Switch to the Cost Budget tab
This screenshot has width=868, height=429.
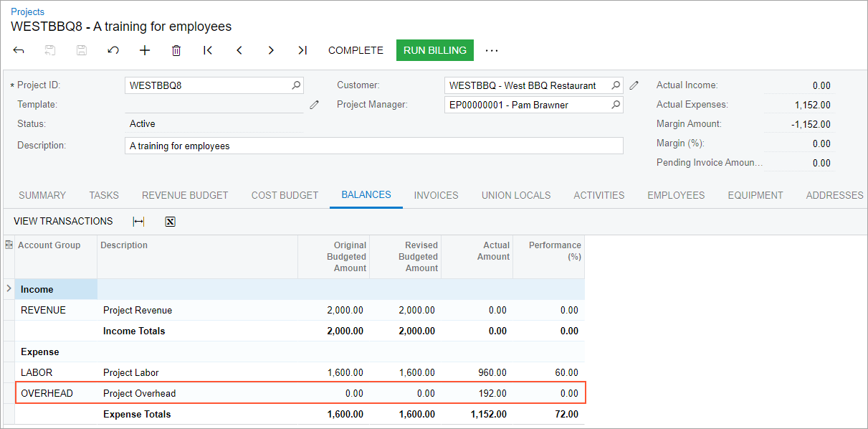[285, 195]
